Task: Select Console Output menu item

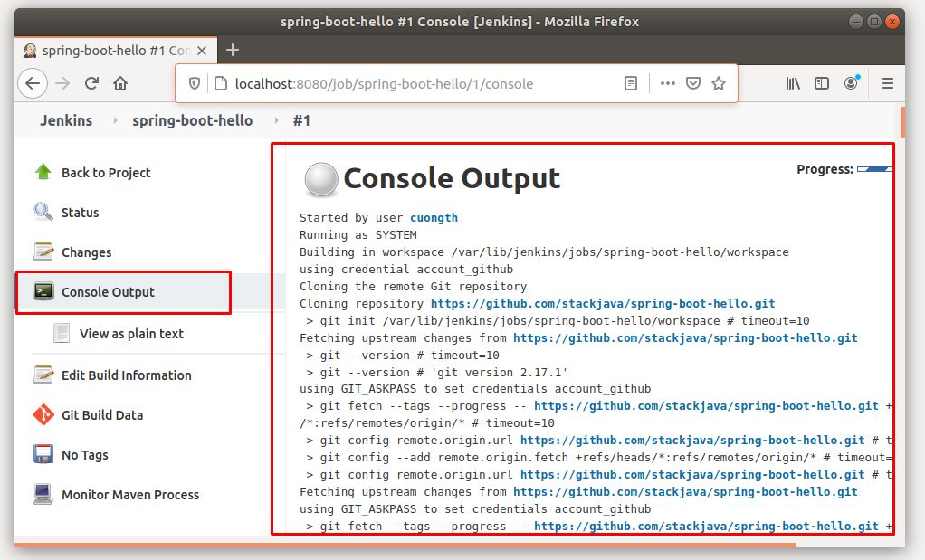Action: click(x=108, y=292)
